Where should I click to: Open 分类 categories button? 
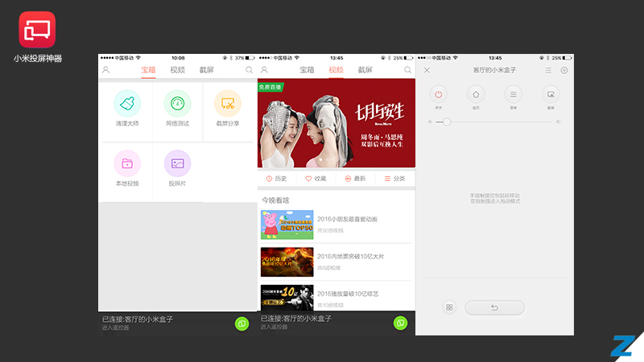pyautogui.click(x=394, y=179)
